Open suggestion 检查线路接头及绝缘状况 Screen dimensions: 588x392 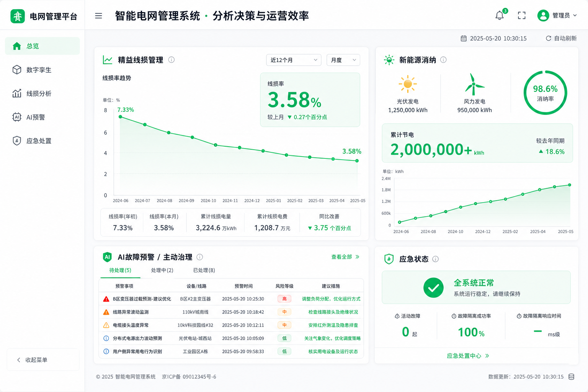[x=333, y=312]
